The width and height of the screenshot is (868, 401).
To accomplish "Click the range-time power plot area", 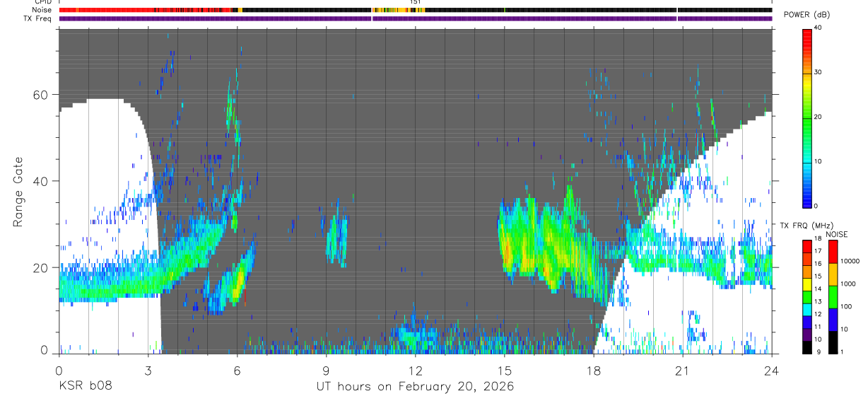I will coord(416,191).
